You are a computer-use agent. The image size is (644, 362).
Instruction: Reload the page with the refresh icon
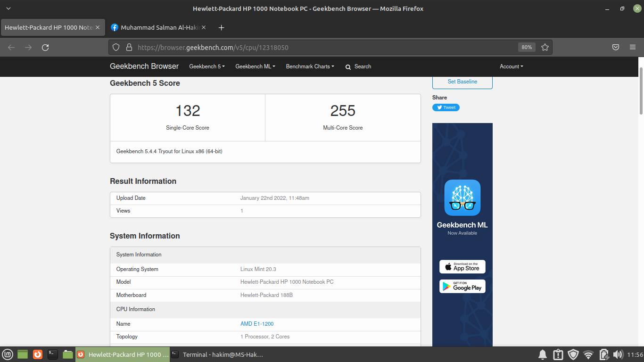(45, 47)
